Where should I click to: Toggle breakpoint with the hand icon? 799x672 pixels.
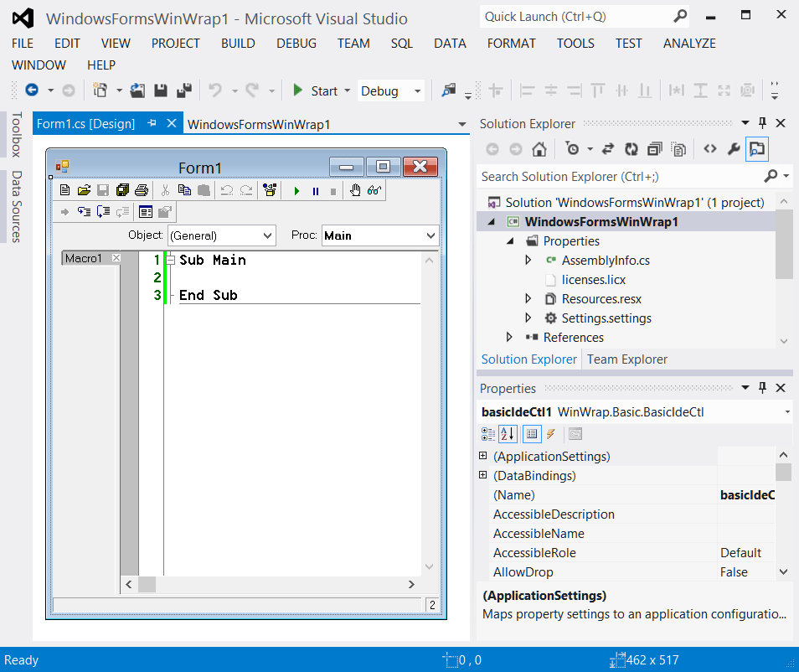coord(355,190)
